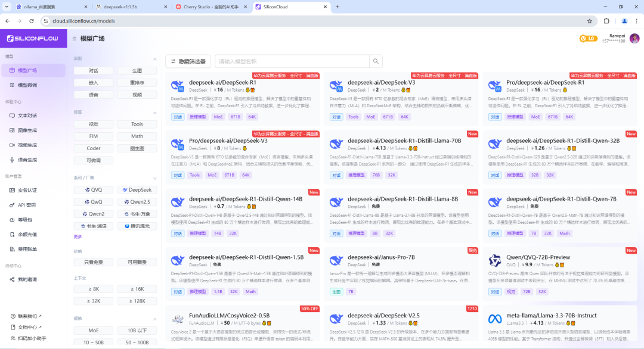Click the Janus-Pro-7B model logo
Viewport: 644px width, 349px height.
click(x=336, y=260)
